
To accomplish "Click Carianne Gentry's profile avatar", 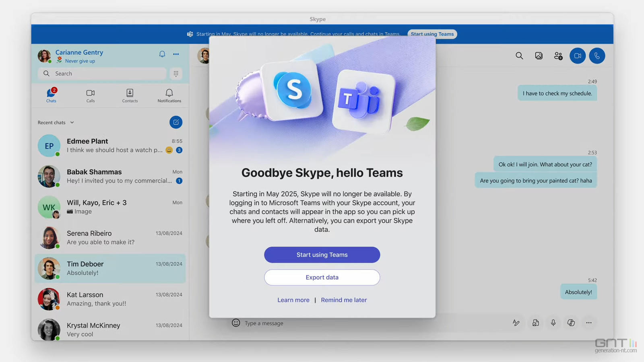I will pyautogui.click(x=44, y=56).
